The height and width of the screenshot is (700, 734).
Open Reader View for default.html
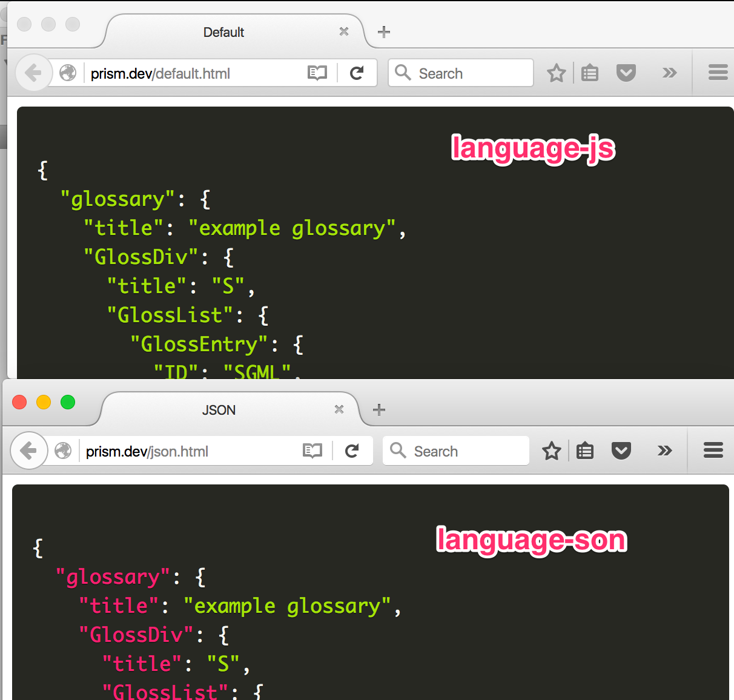pos(316,73)
